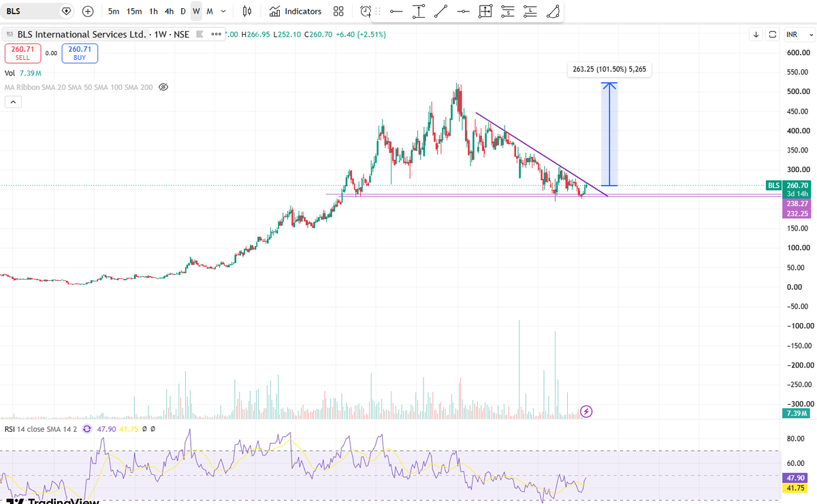The width and height of the screenshot is (817, 504).
Task: Click the RSI purple settings circle icon
Action: coord(86,429)
